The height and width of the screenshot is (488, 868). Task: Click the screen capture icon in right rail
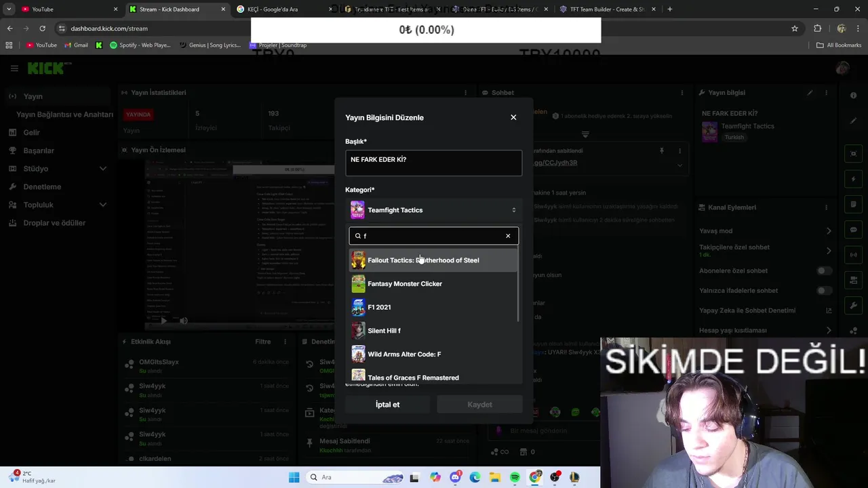[x=854, y=154]
